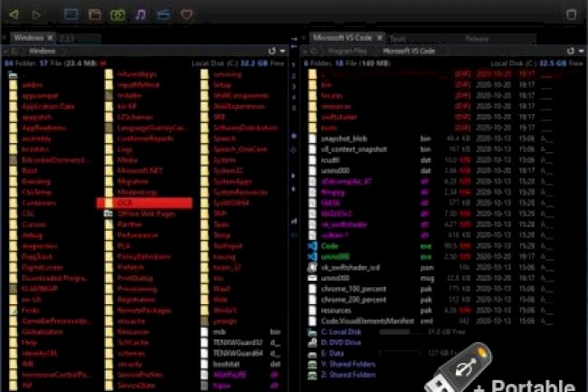The image size is (588, 392).
Task: Select the Downloaded Program folder
Action: (x=54, y=278)
